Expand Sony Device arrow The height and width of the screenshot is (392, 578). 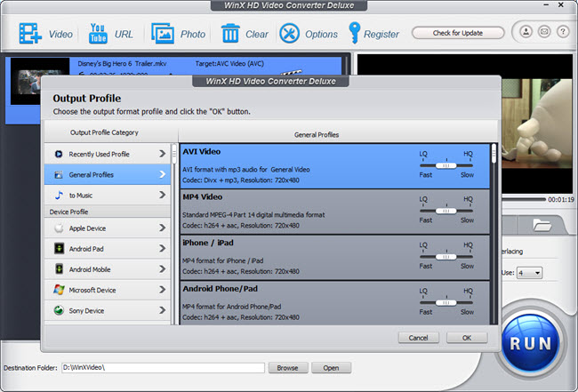pyautogui.click(x=162, y=310)
